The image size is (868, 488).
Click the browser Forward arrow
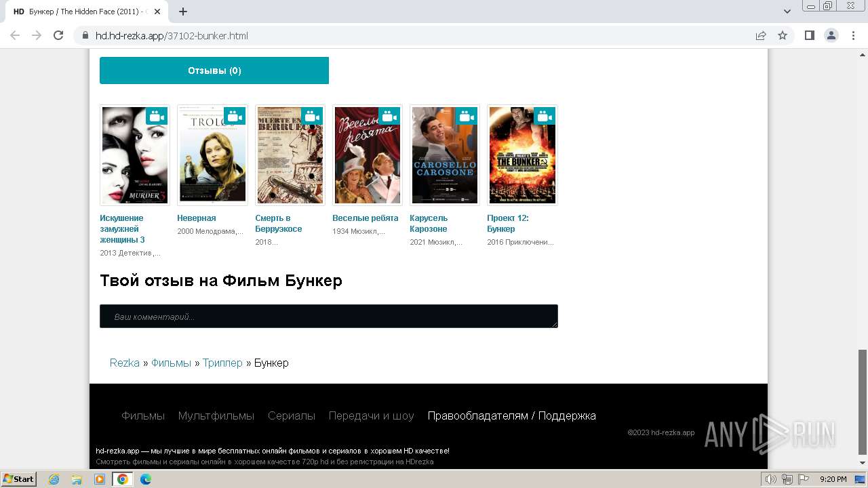click(x=37, y=35)
